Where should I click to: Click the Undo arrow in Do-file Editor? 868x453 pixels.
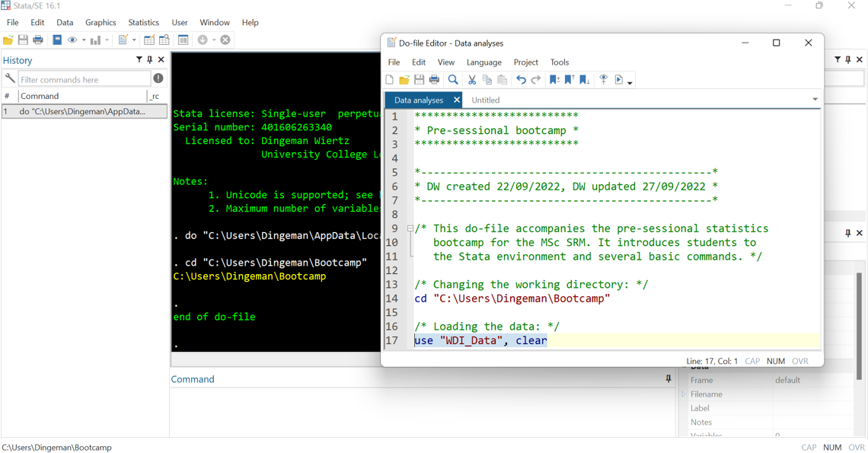(x=521, y=80)
